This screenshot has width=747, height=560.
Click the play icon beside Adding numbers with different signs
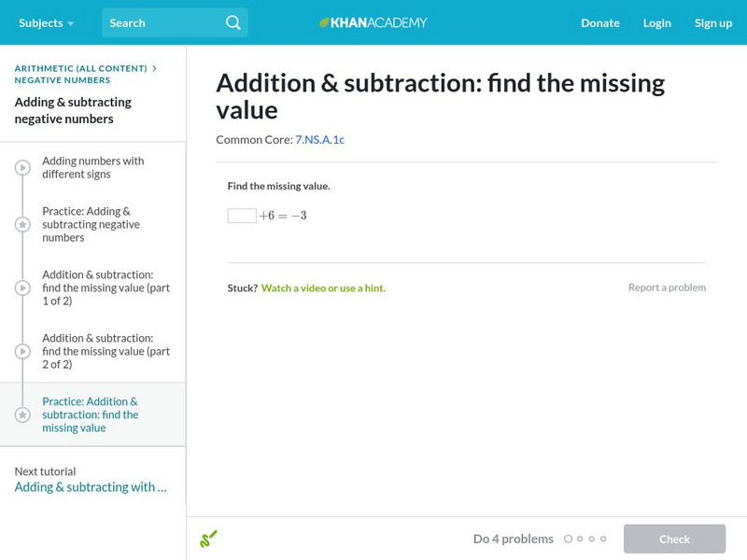[22, 168]
